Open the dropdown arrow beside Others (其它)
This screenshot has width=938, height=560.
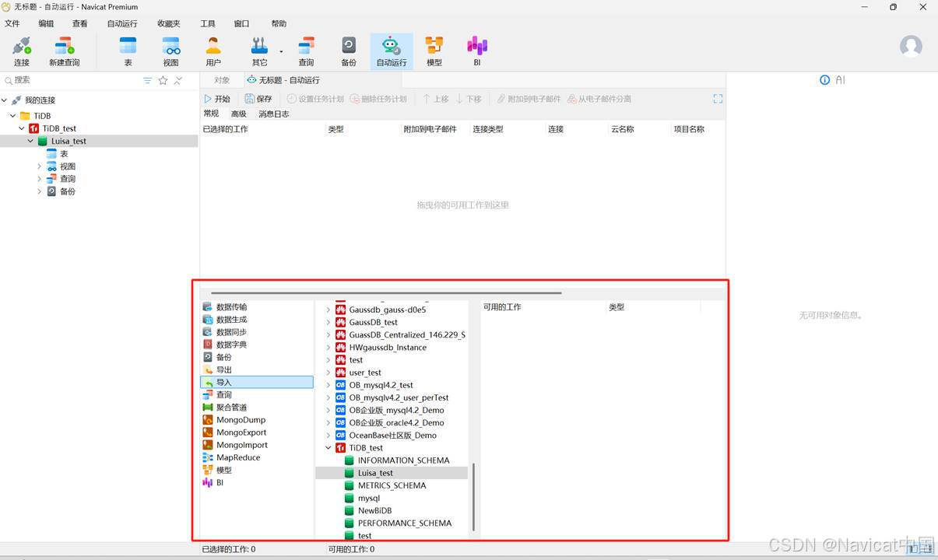pos(281,52)
